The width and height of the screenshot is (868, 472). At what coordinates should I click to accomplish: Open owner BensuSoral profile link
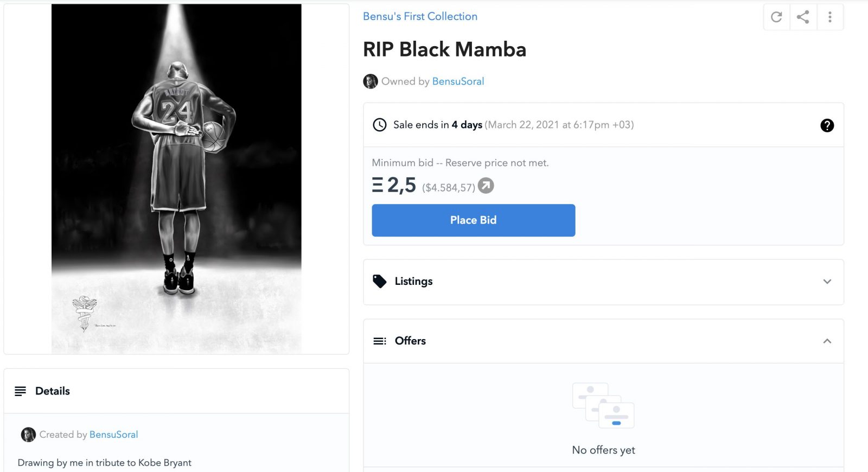click(x=458, y=81)
